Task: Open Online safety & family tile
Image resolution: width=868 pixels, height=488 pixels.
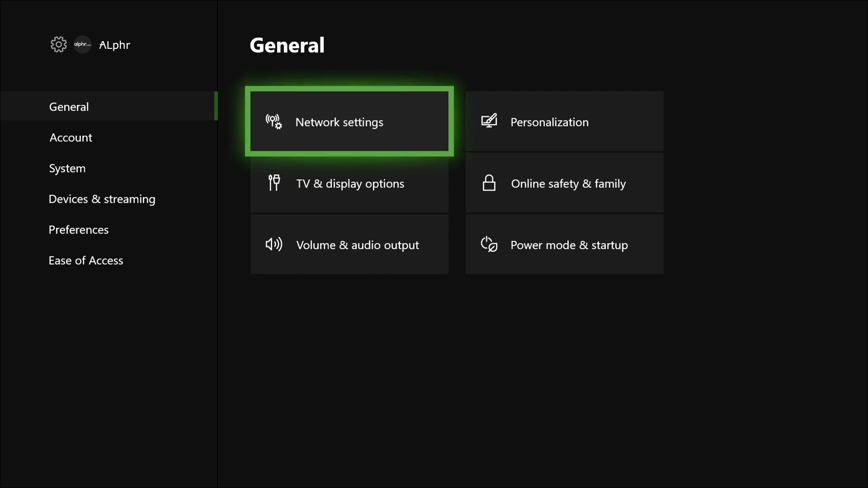Action: pyautogui.click(x=564, y=183)
